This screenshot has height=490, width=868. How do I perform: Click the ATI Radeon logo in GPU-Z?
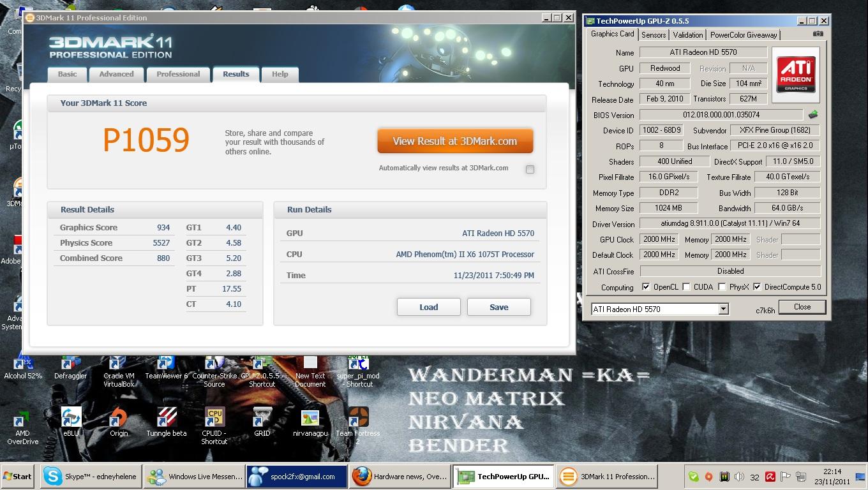pyautogui.click(x=795, y=75)
